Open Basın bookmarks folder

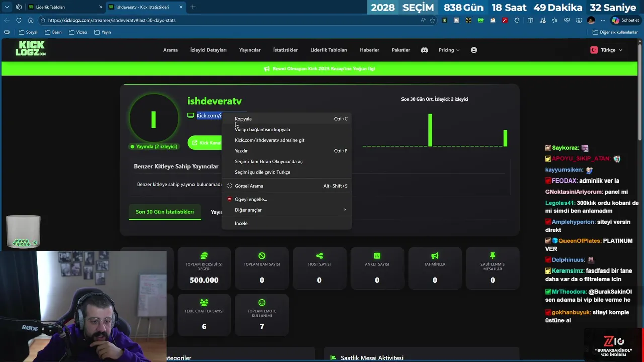53,32
